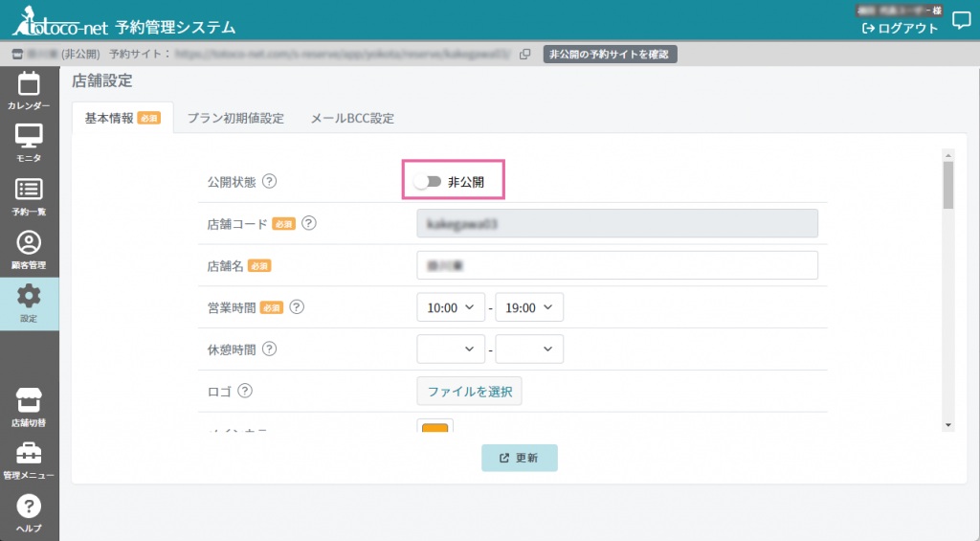Open the chat message icon in header

pos(961,21)
